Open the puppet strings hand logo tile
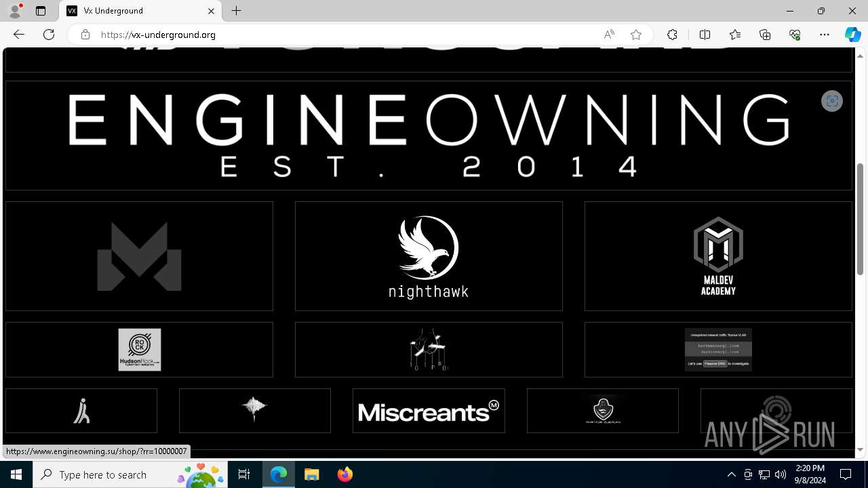Viewport: 868px width, 488px height. tap(429, 350)
